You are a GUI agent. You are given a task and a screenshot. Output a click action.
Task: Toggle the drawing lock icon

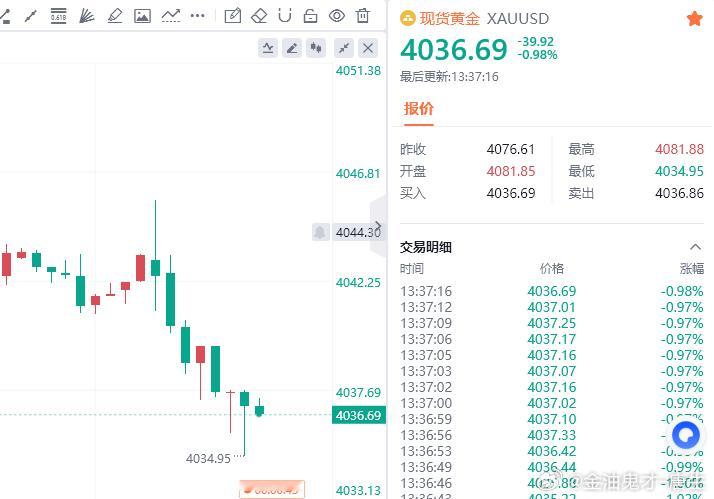click(311, 16)
